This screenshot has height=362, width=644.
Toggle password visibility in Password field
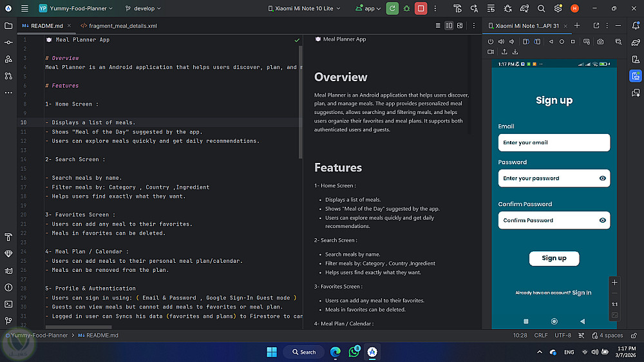[603, 178]
